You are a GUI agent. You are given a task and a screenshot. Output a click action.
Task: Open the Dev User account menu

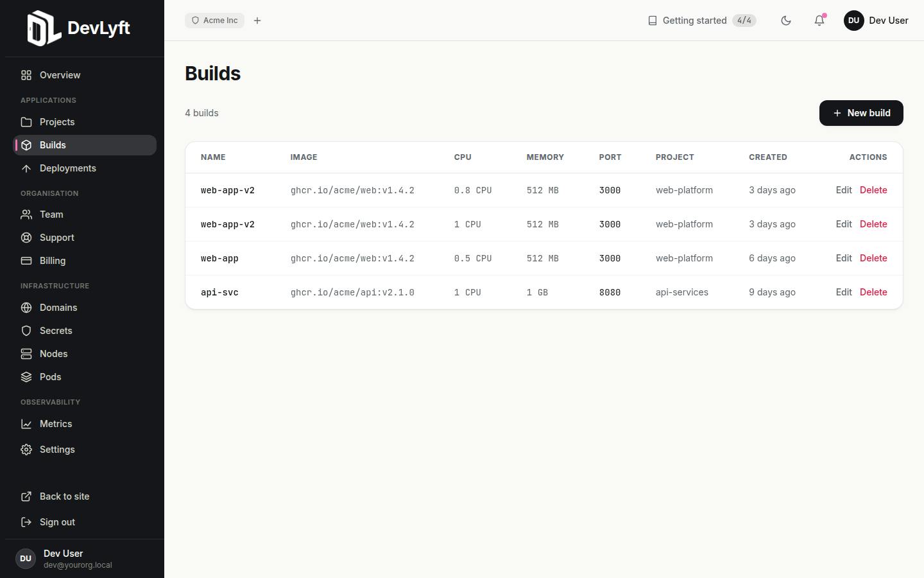pos(876,21)
